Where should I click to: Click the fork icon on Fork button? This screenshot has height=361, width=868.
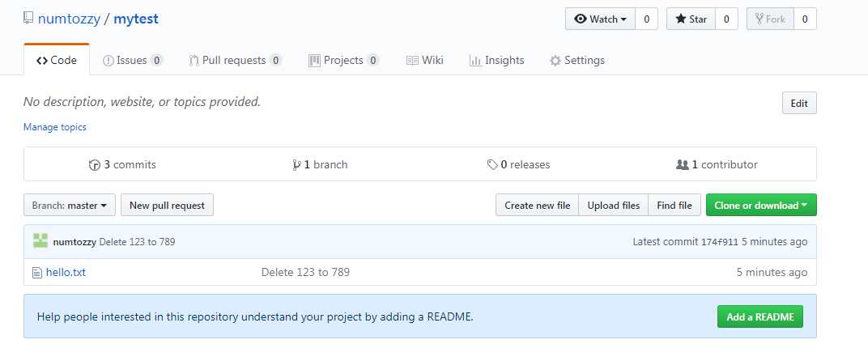click(760, 19)
